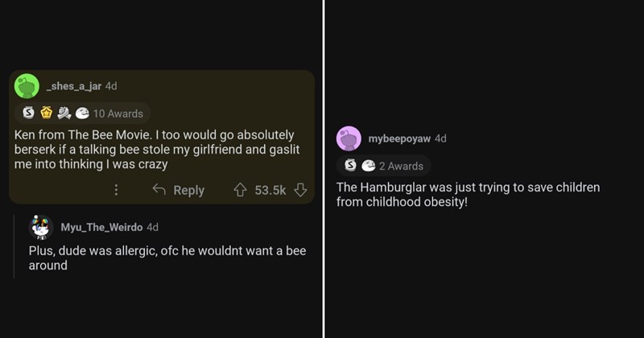The width and height of the screenshot is (644, 338).
Task: Open _shes_a_jar's green avatar
Action: pyautogui.click(x=27, y=86)
